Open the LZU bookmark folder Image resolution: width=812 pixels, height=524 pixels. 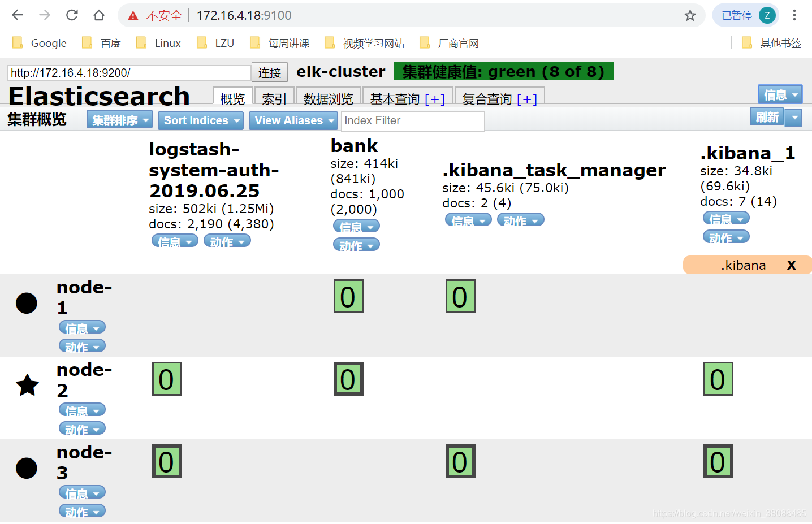pos(215,43)
